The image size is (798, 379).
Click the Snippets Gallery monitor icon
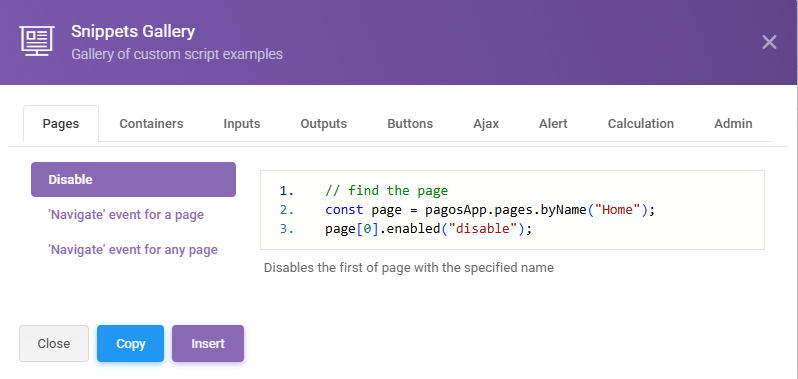pos(37,41)
